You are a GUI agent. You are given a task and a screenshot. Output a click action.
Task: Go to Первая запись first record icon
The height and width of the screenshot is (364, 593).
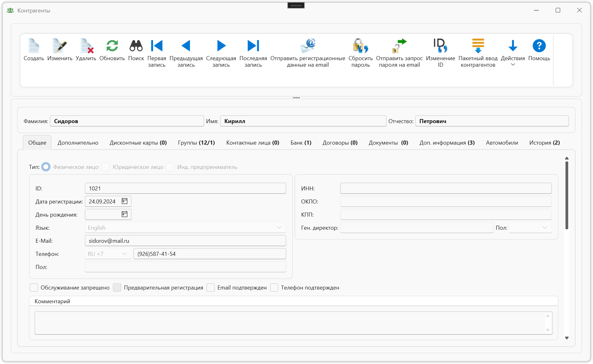pyautogui.click(x=157, y=46)
